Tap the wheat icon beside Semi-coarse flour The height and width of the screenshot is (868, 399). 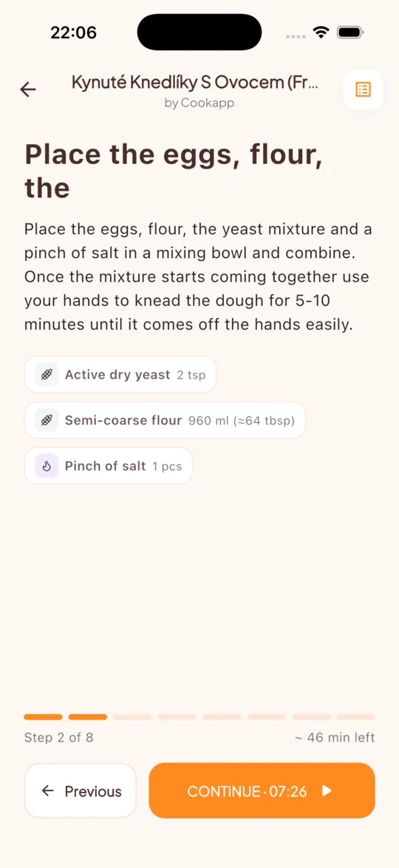click(47, 420)
